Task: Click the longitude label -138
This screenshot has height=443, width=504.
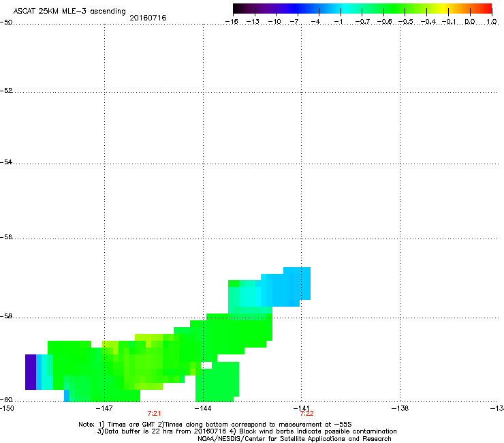Action: (x=400, y=408)
